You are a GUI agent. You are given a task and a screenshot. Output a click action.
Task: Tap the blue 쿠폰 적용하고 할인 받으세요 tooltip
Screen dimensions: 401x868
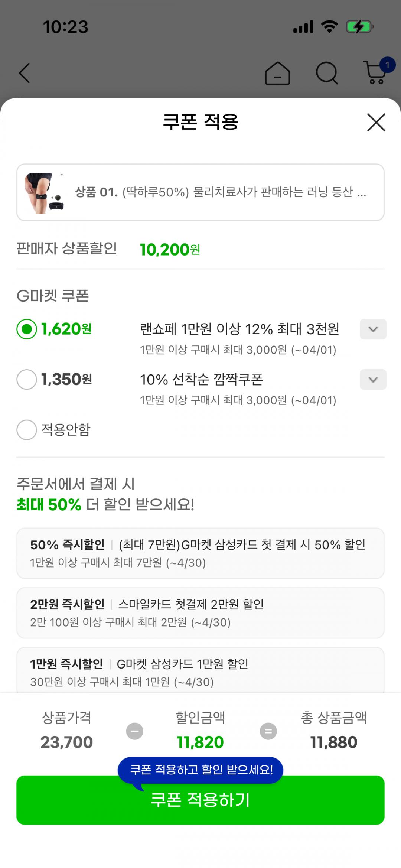200,770
